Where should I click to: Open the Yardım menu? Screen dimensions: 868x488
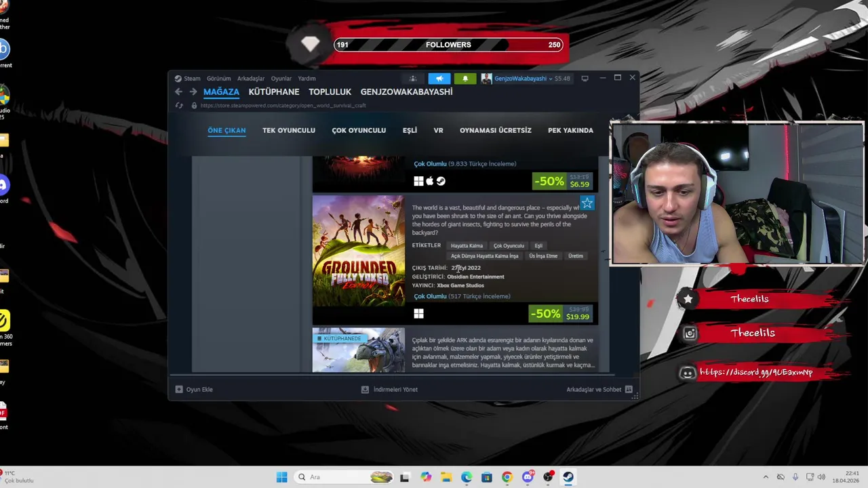tap(307, 79)
